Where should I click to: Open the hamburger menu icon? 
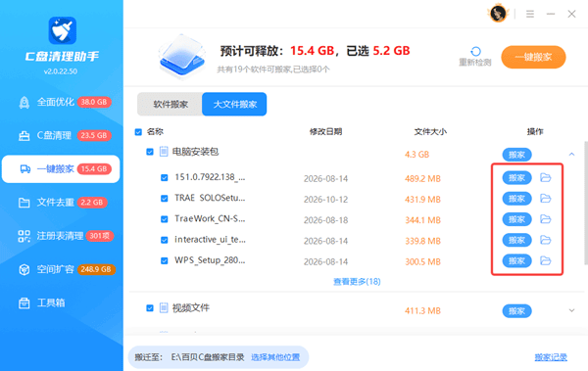(530, 15)
